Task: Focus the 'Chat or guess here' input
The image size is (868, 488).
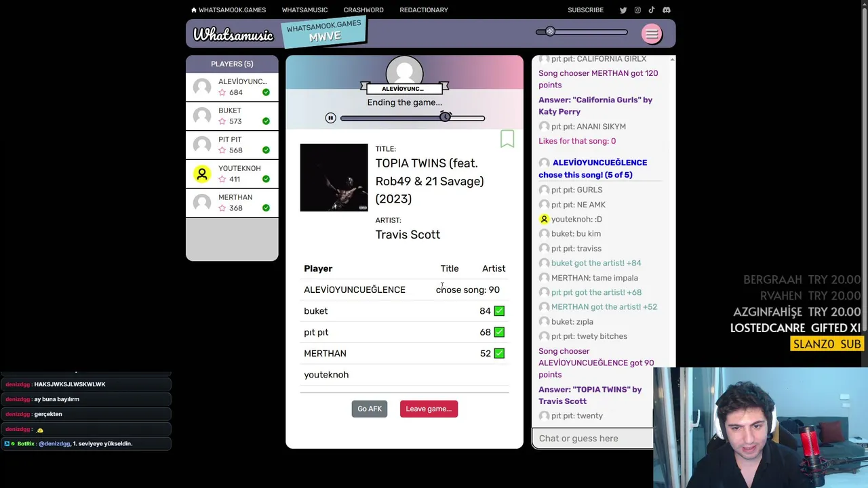Action: coord(593,439)
